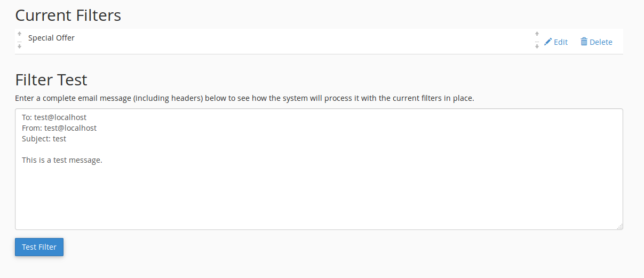Click the down arrow left of the Edit pencil
644x278 pixels.
point(537,46)
